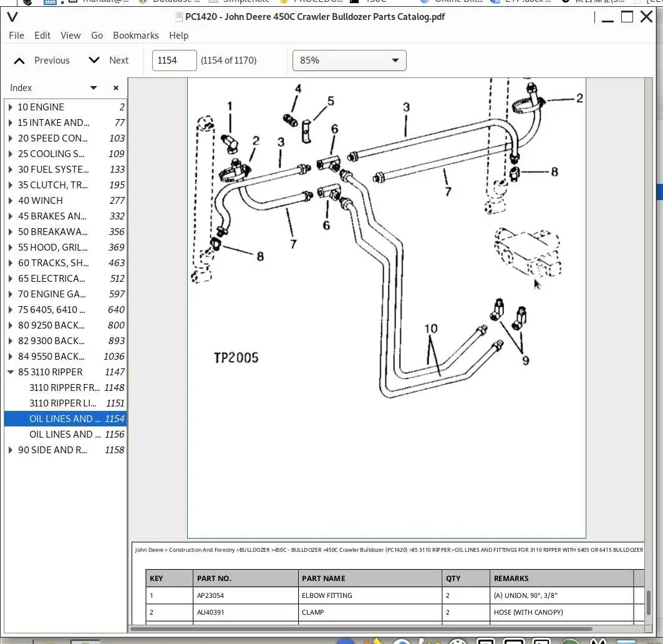
Task: Click the PART NO. column header
Action: coord(245,579)
